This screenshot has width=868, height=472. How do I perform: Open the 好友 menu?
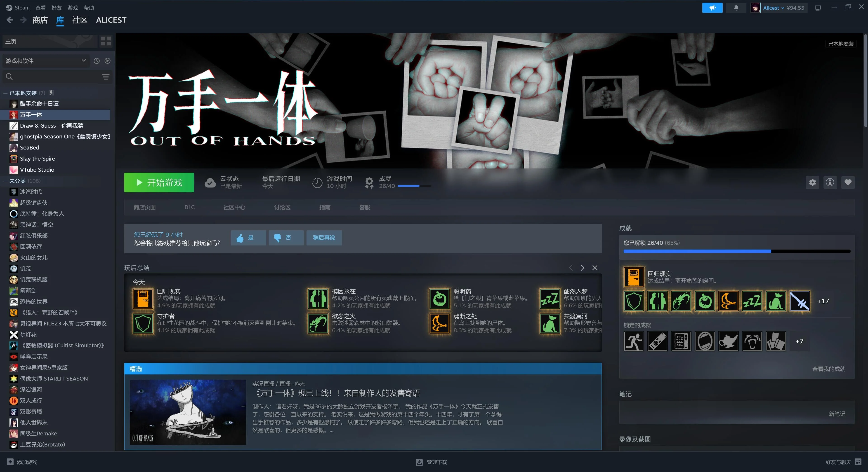tap(57, 8)
